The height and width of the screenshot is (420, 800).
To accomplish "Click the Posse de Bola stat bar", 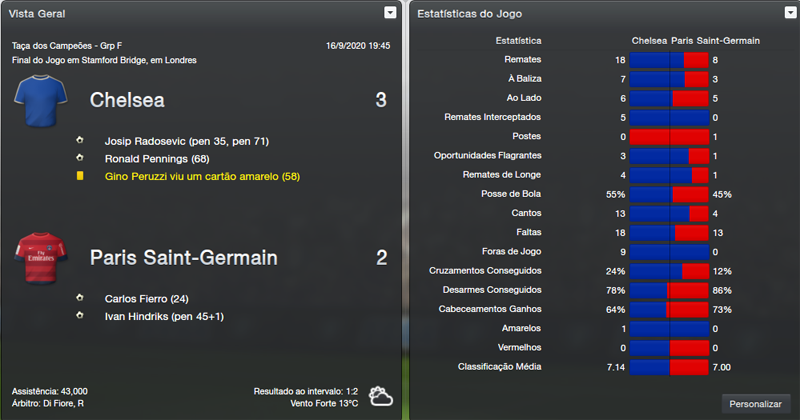I will click(x=669, y=195).
